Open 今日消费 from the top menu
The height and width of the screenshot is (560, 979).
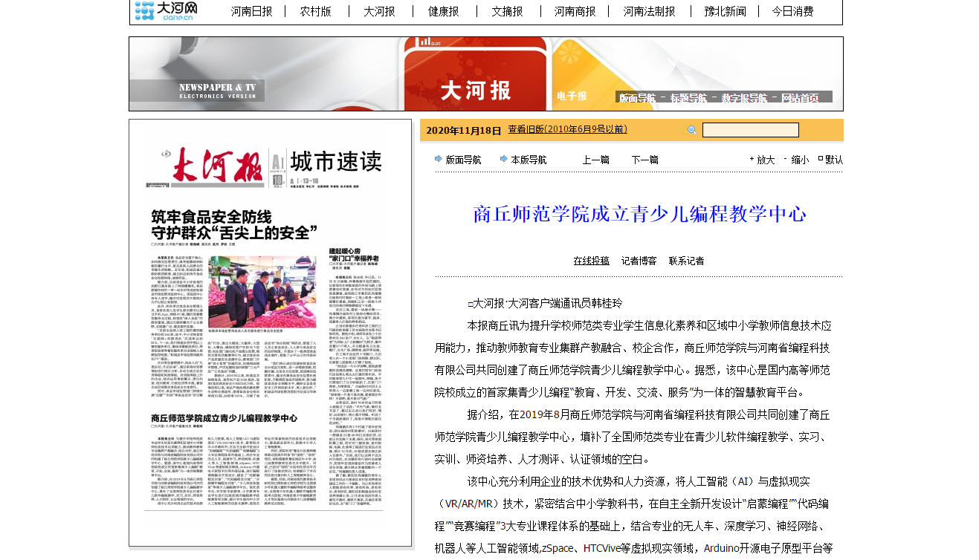[x=792, y=11]
